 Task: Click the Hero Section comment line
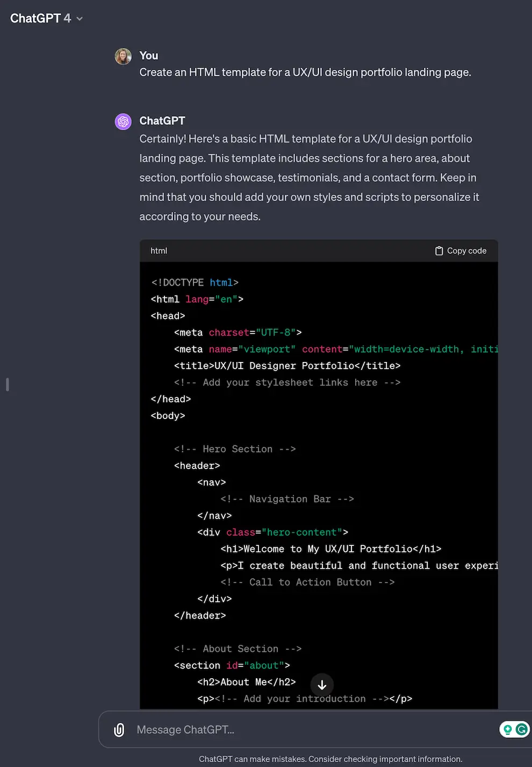coord(235,449)
